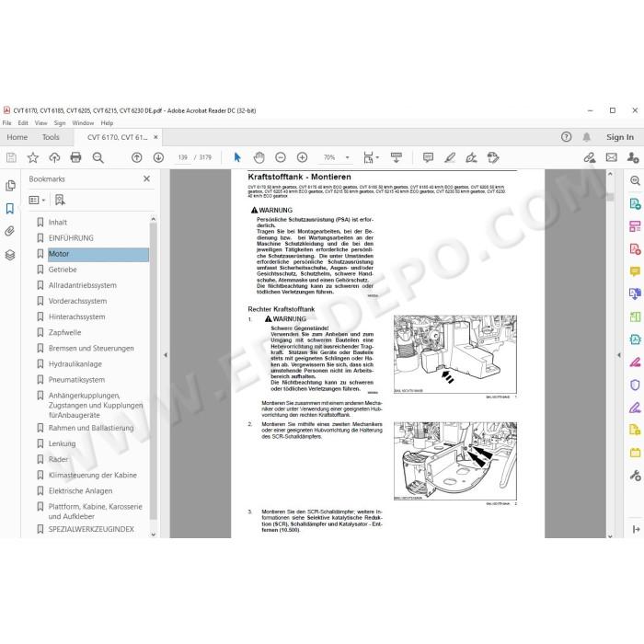Open Page Thumbnails panel icon

[x=10, y=186]
